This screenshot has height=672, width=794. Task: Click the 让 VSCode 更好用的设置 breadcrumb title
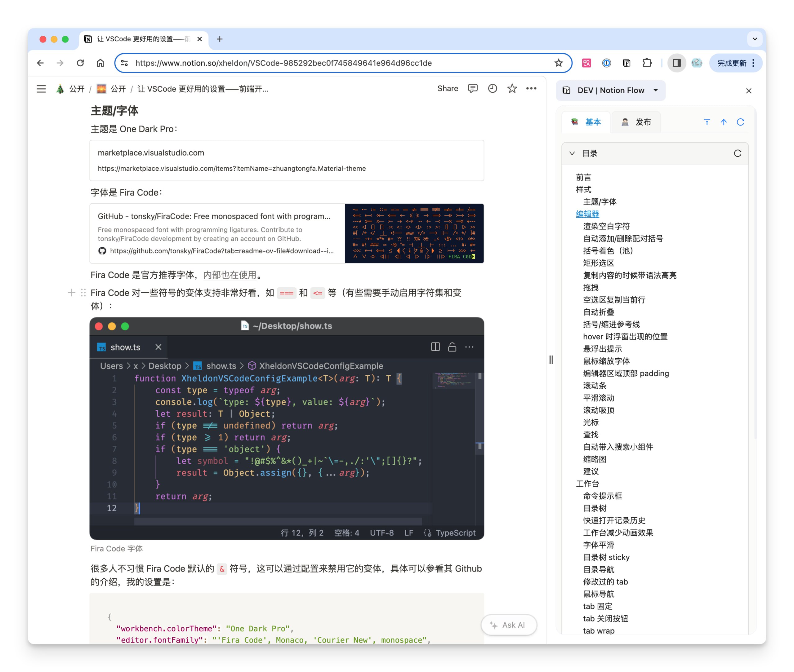click(203, 89)
